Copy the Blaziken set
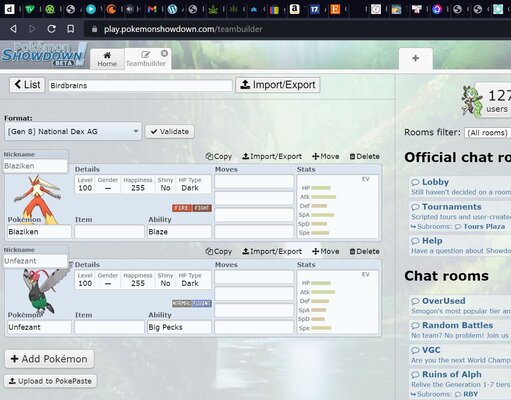 [219, 156]
